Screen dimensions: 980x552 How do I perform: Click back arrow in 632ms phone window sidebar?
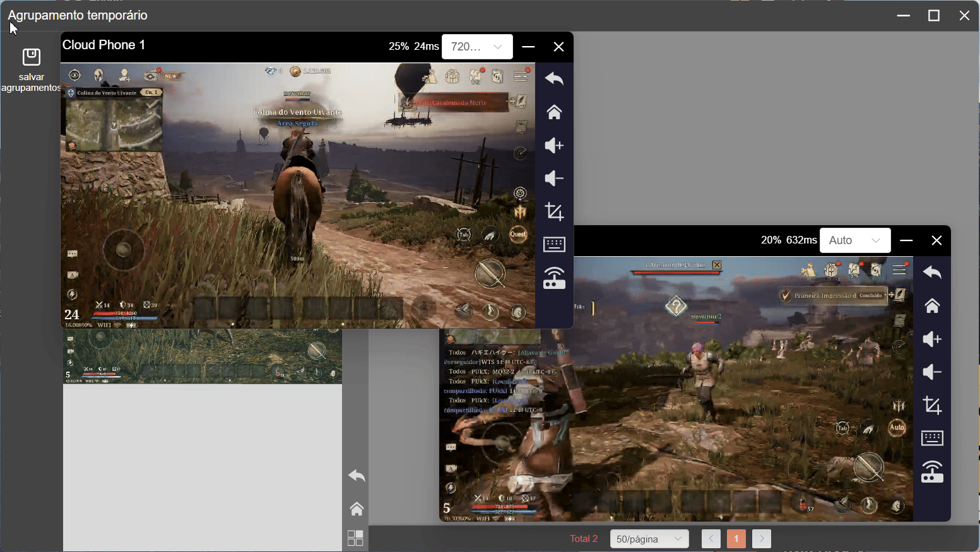[932, 272]
